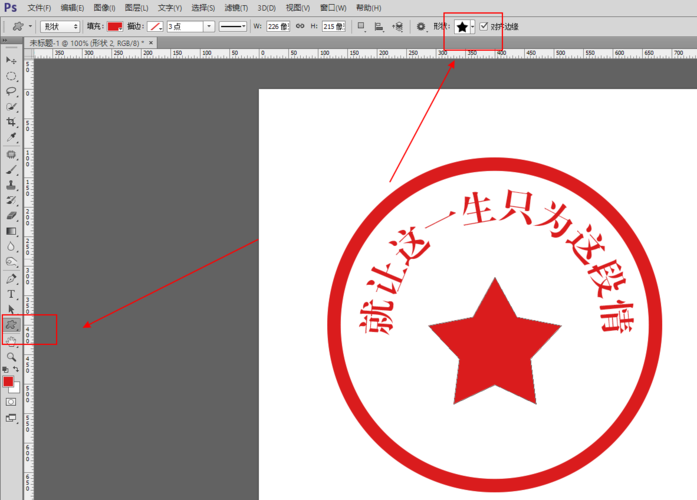Open the shape tool mode dropdown
The width and height of the screenshot is (697, 500).
coord(60,27)
